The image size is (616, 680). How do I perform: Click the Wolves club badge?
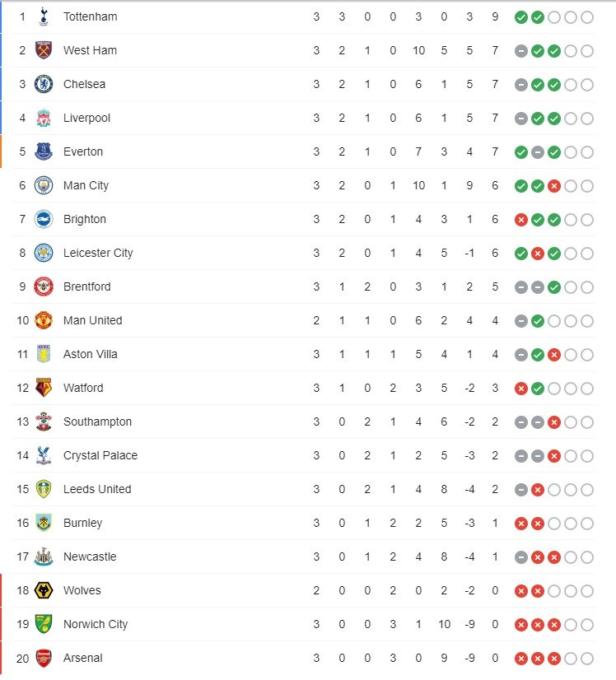point(43,590)
